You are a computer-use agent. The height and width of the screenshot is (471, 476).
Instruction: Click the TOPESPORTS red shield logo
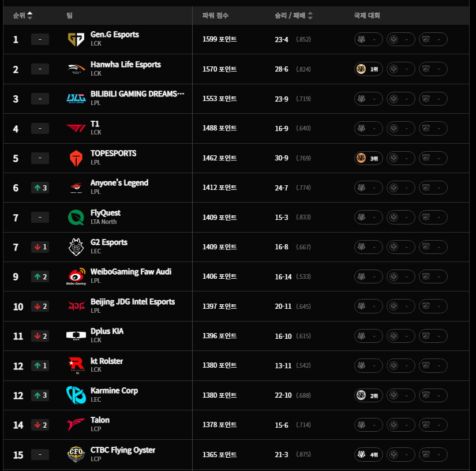click(x=76, y=158)
